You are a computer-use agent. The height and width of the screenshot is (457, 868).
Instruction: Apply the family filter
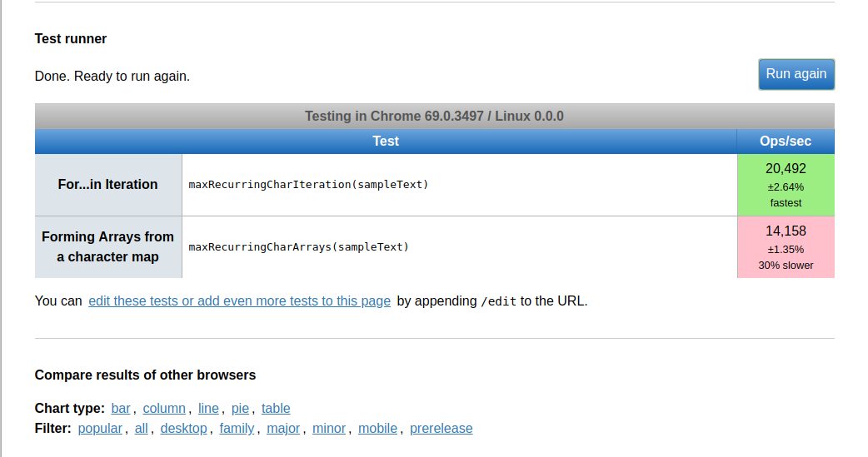click(x=237, y=429)
